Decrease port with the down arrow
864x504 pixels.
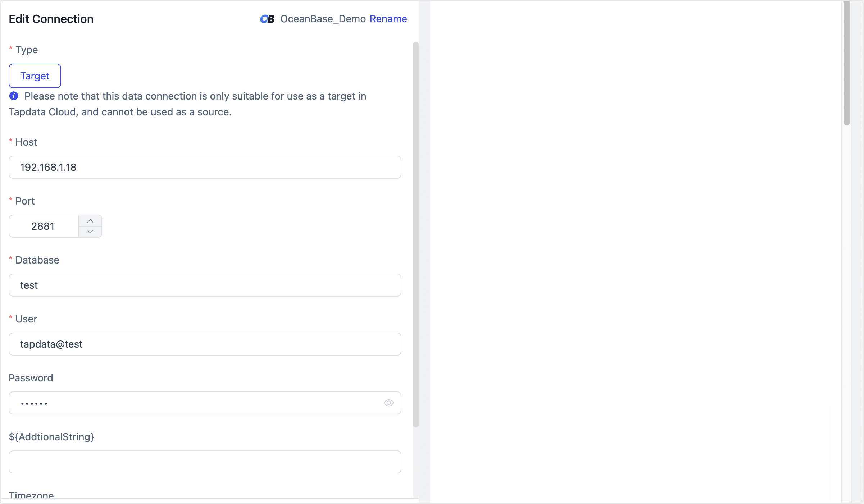(90, 232)
